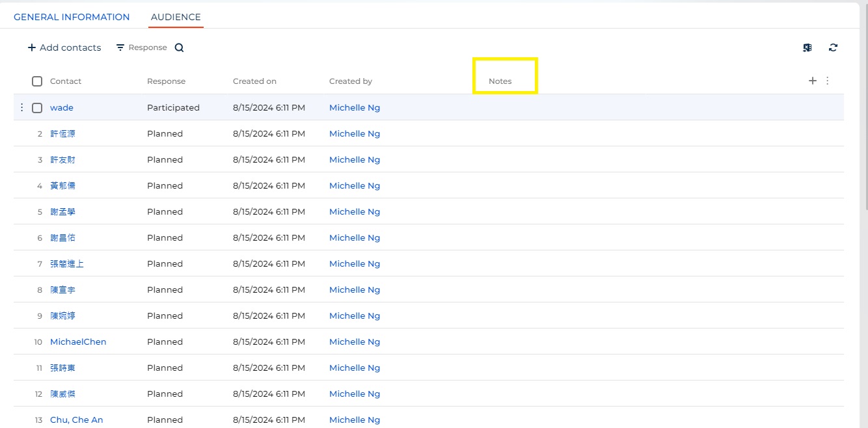Viewport: 868px width, 428px height.
Task: Click the Planned response for Chu, Che An
Action: (165, 420)
